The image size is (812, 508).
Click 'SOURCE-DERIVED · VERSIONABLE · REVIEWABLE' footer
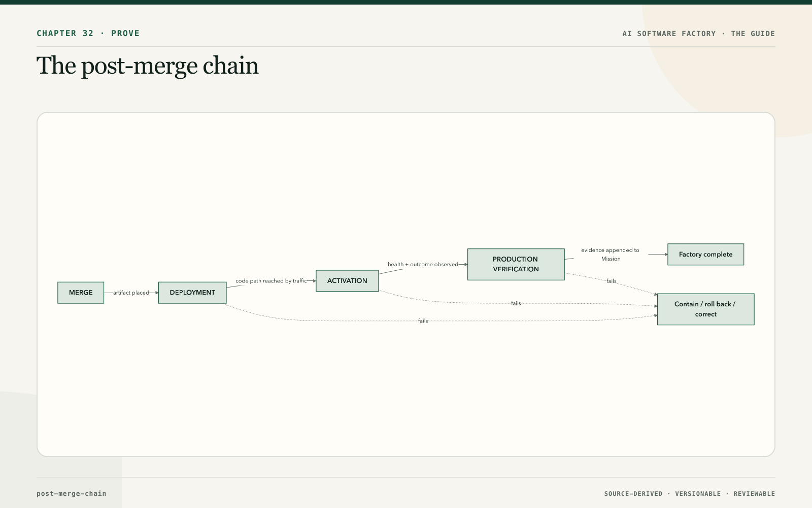[690, 494]
